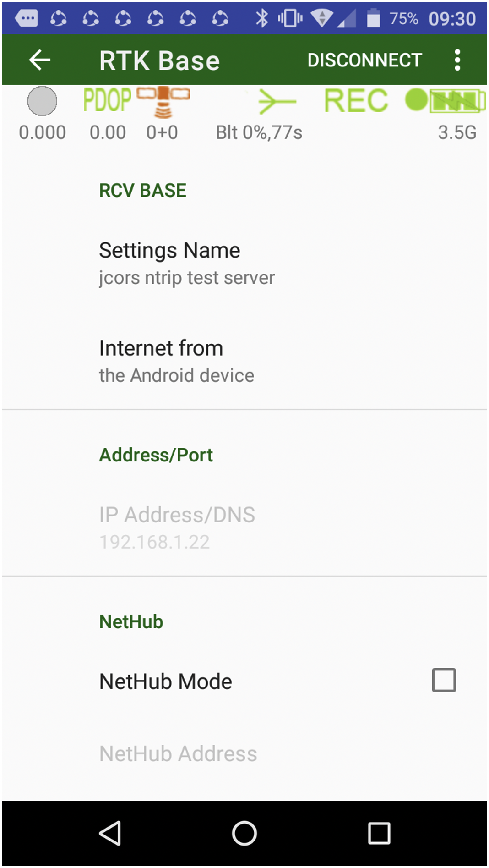This screenshot has height=868, width=489.
Task: Tap the Android Home navigation button
Action: click(x=244, y=833)
